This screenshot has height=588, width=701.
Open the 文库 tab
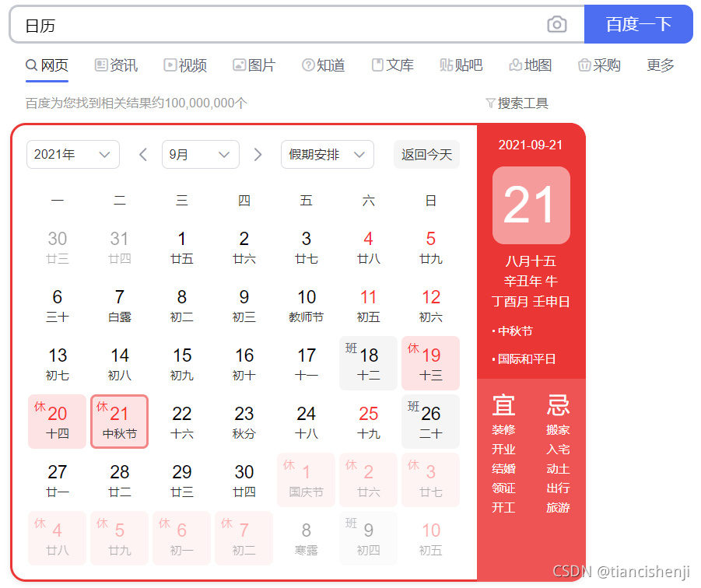pyautogui.click(x=393, y=65)
